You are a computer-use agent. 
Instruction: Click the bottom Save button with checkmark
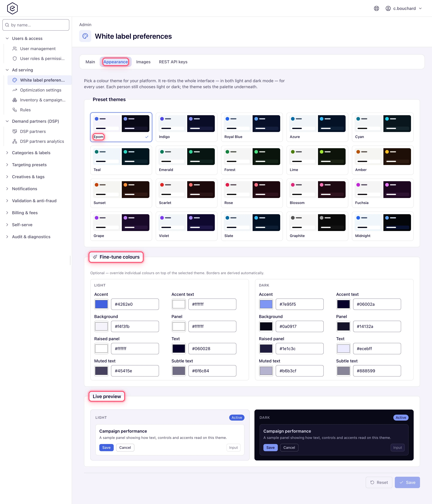[407, 482]
